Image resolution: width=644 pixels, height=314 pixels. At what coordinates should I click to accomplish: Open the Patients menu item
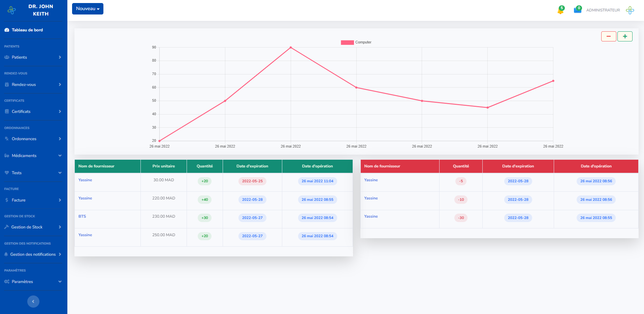tap(33, 57)
